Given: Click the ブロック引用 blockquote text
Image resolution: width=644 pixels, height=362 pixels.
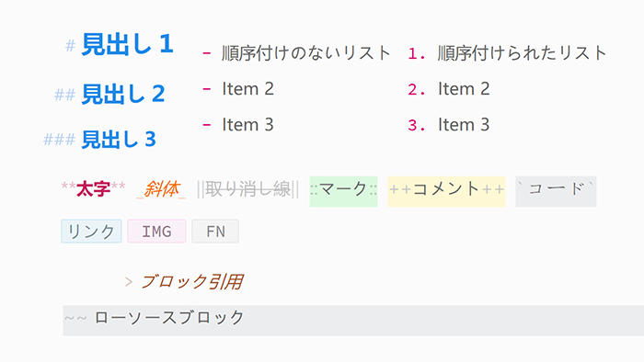Looking at the screenshot, I should tap(191, 282).
